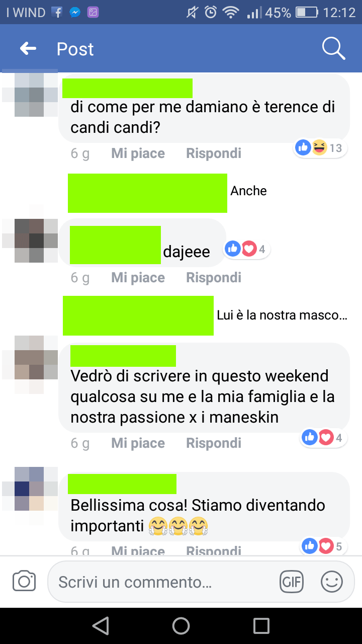This screenshot has height=644, width=362.
Task: Reply to 'dajeee' comment with Rispondi
Action: [214, 277]
